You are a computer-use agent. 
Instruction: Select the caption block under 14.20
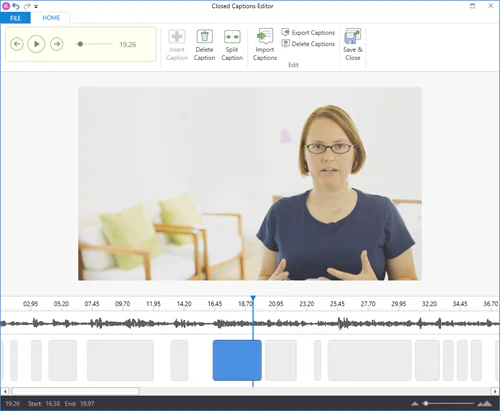[180, 360]
